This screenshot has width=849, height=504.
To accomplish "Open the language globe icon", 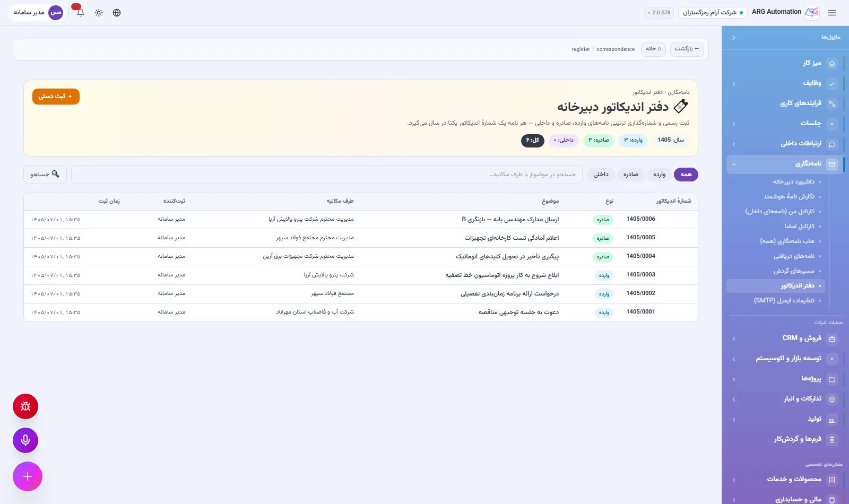I will click(117, 13).
